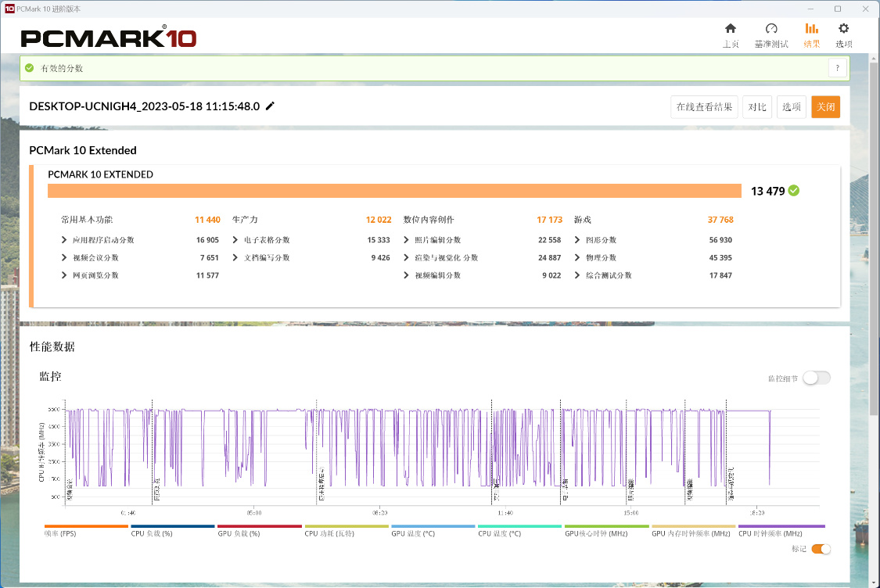Expand 文档编写分数 row

[235, 257]
